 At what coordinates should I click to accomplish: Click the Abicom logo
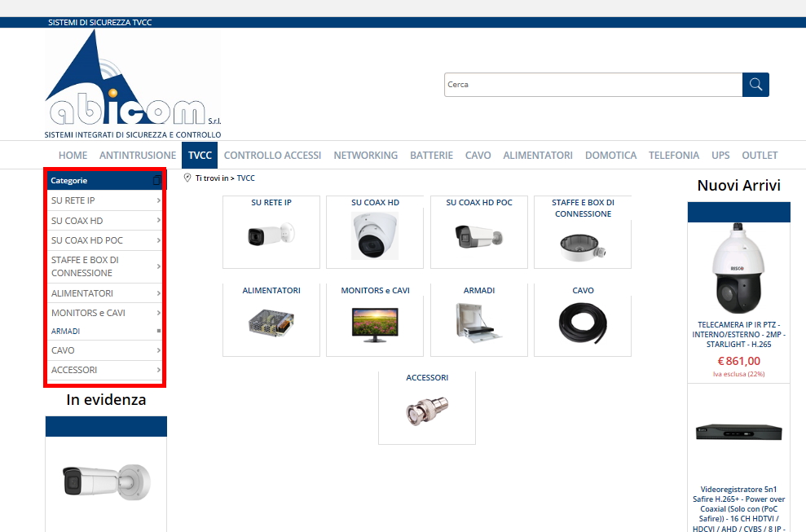point(133,84)
